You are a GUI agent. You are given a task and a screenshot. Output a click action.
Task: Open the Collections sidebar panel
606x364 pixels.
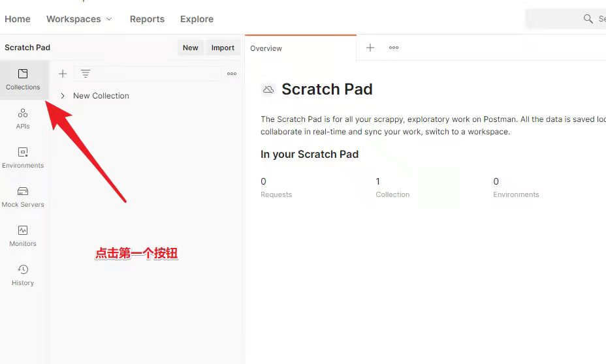[23, 80]
